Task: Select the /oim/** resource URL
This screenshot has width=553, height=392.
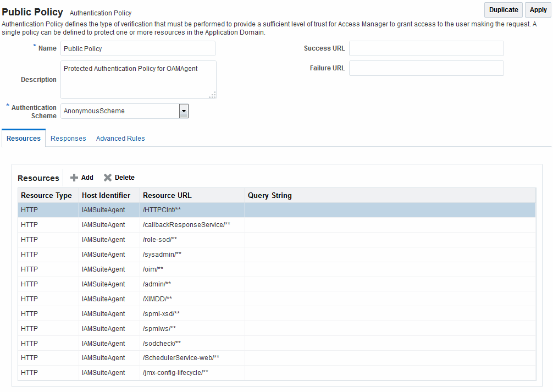Action: (x=153, y=269)
